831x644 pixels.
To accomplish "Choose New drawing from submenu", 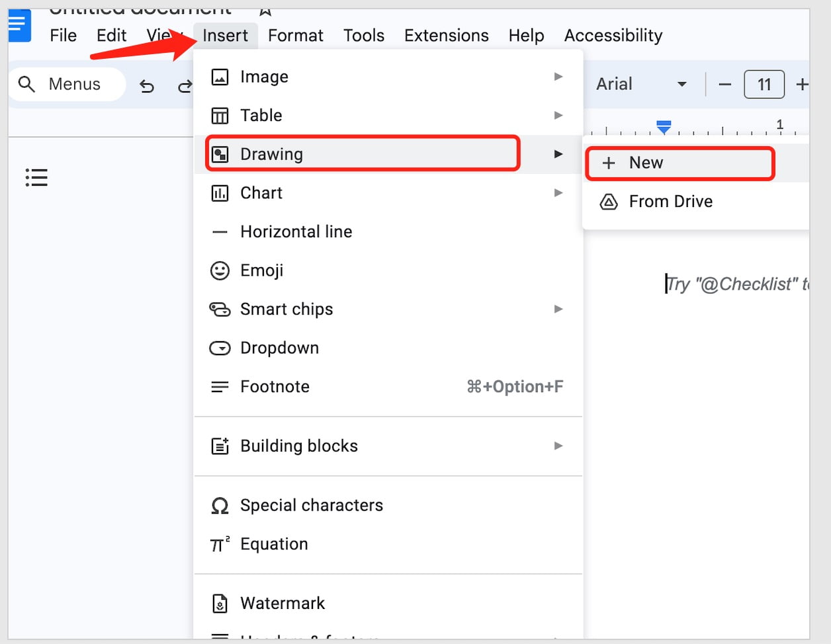I will point(696,163).
